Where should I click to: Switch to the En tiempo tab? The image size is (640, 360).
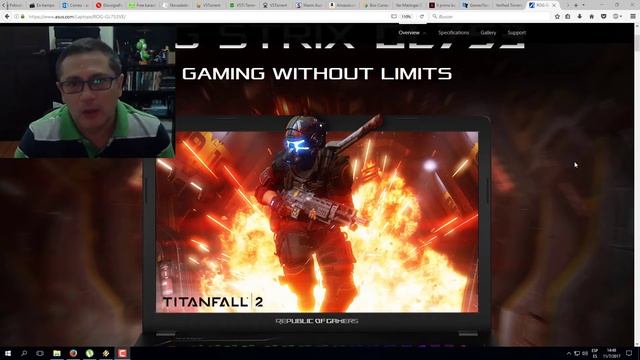pyautogui.click(x=42, y=5)
